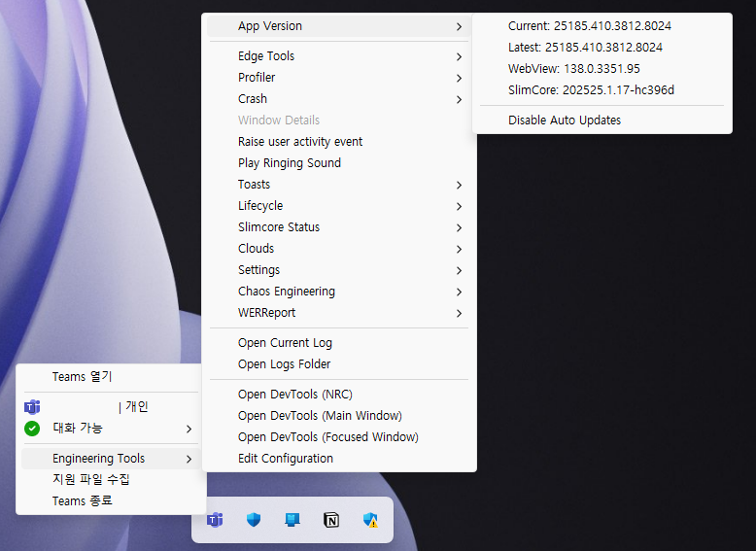Viewport: 756px width, 551px height.
Task: Click the green available status checkmark icon
Action: pyautogui.click(x=32, y=429)
